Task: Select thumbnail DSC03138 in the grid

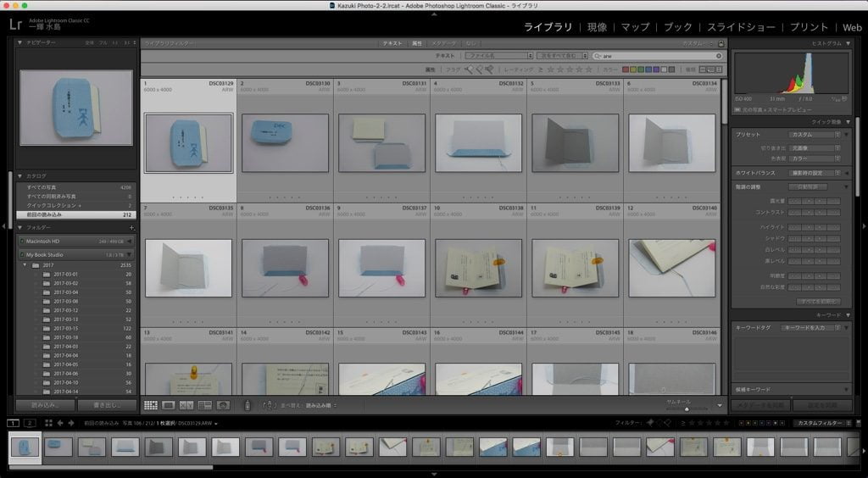Action: (478, 268)
